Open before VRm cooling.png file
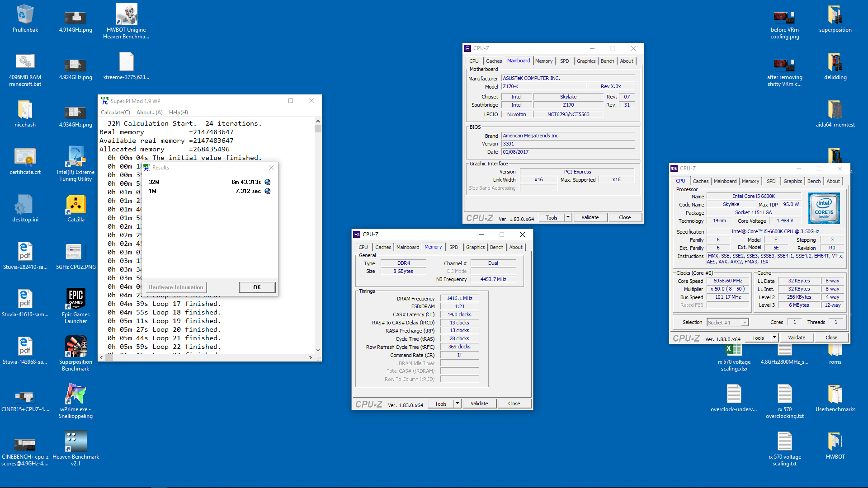 tap(784, 18)
